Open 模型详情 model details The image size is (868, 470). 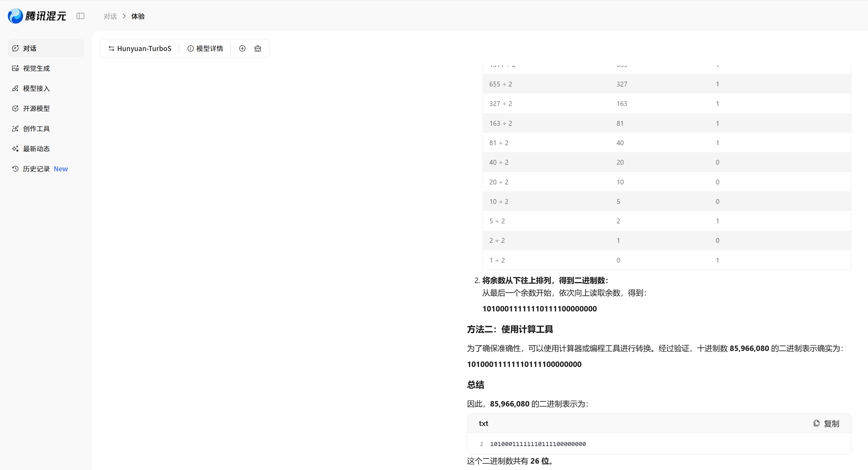pos(205,48)
